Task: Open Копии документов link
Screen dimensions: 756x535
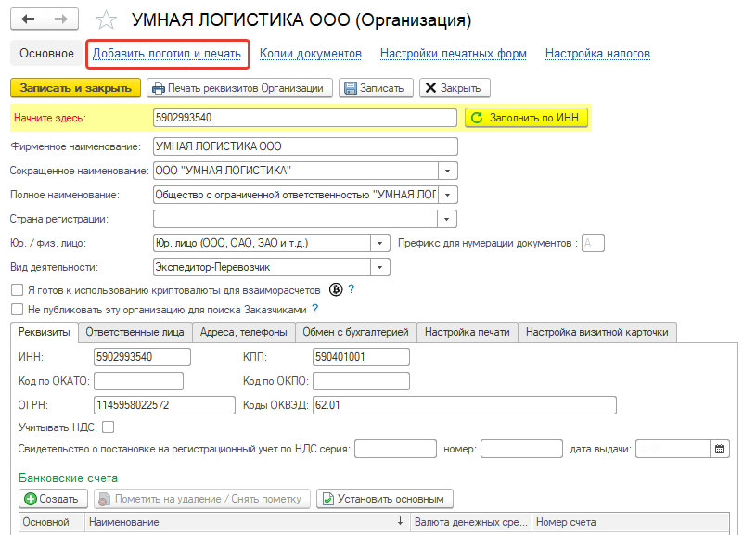Action: pos(311,54)
